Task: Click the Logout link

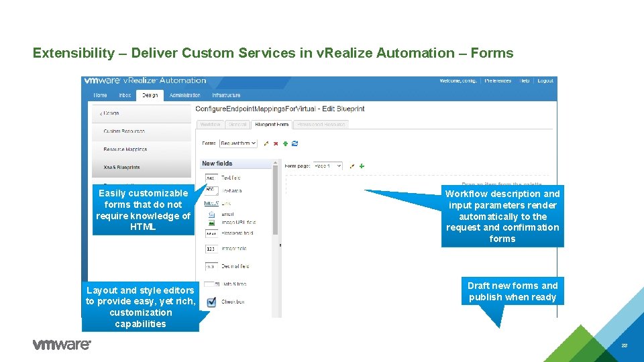Action: click(545, 81)
